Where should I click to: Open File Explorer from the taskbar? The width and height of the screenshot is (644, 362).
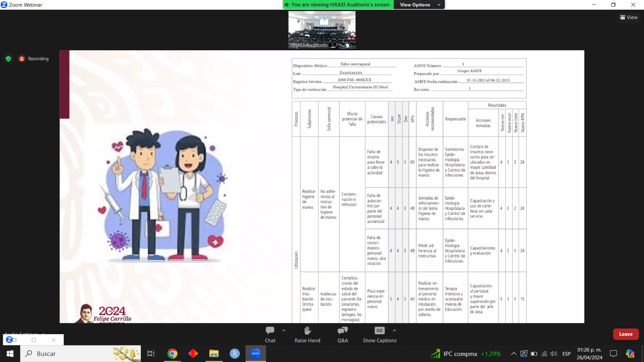pos(214,354)
